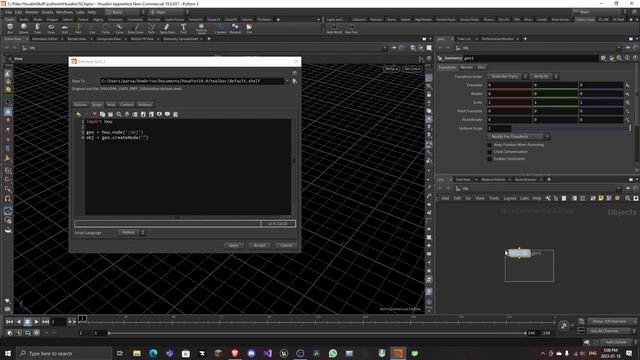Select the Torus shelf tool
Image resolution: width=640 pixels, height=360 pixels.
51,28
